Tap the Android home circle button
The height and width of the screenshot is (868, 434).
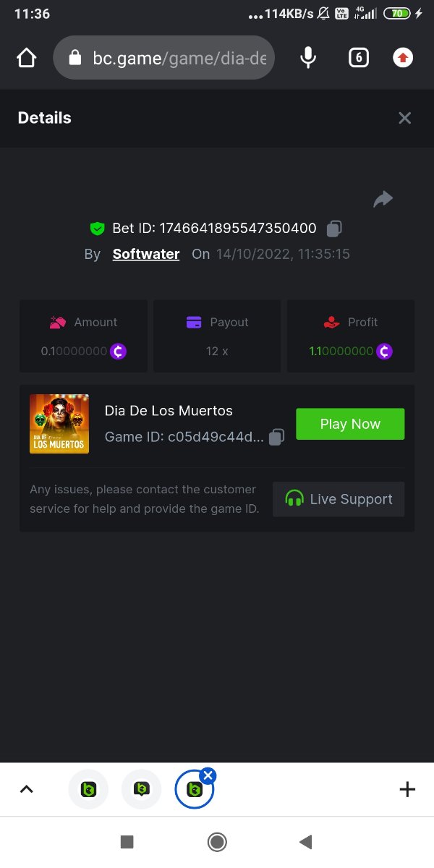pos(216,841)
